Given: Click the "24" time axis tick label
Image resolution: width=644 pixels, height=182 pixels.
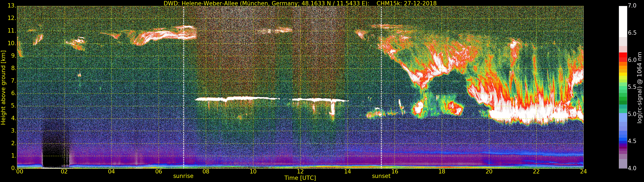Looking at the screenshot, I should [583, 172].
